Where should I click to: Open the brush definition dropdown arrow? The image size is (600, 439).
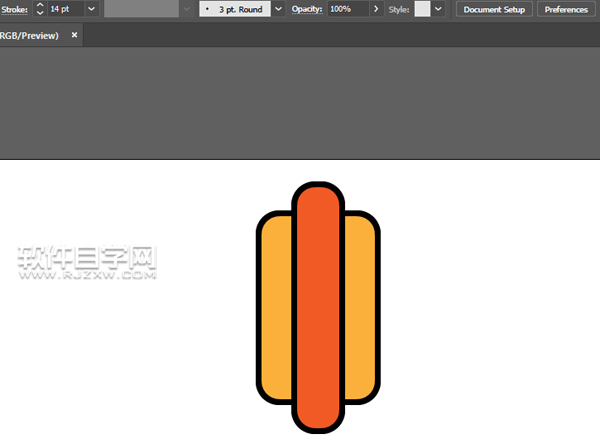(279, 9)
